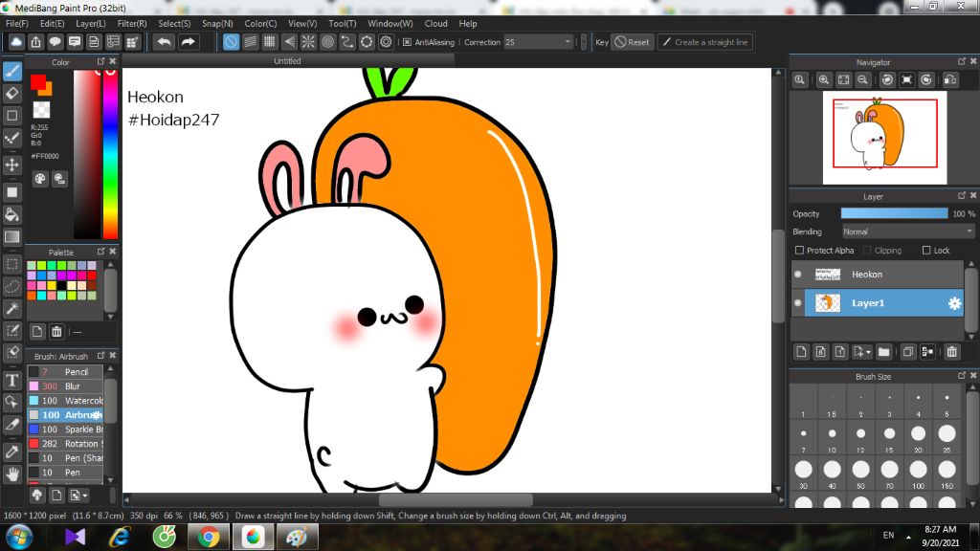The width and height of the screenshot is (980, 551).
Task: Enable the circle snap guide
Action: 327,42
